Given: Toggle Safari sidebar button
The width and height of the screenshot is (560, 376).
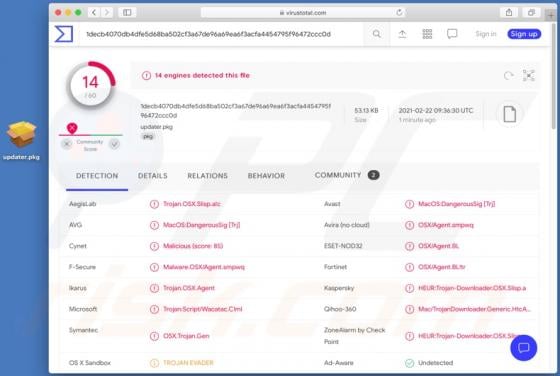Looking at the screenshot, I should (x=127, y=12).
